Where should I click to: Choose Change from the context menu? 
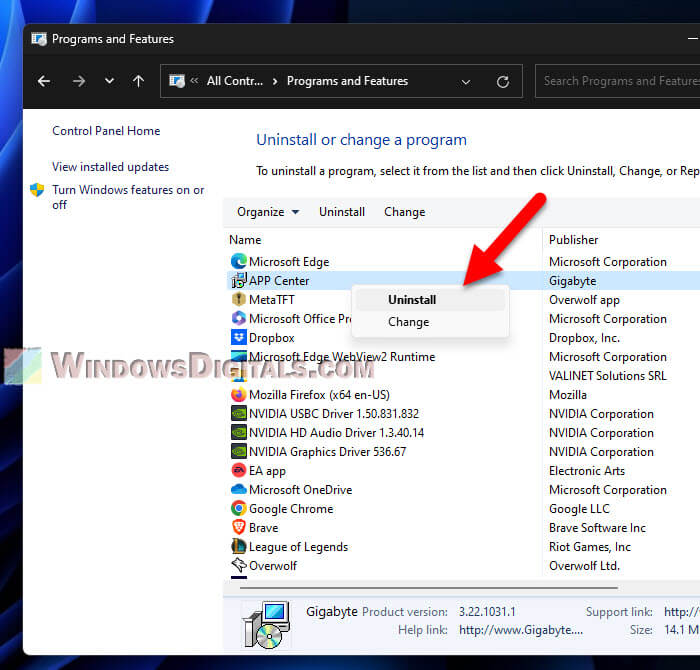(x=431, y=322)
